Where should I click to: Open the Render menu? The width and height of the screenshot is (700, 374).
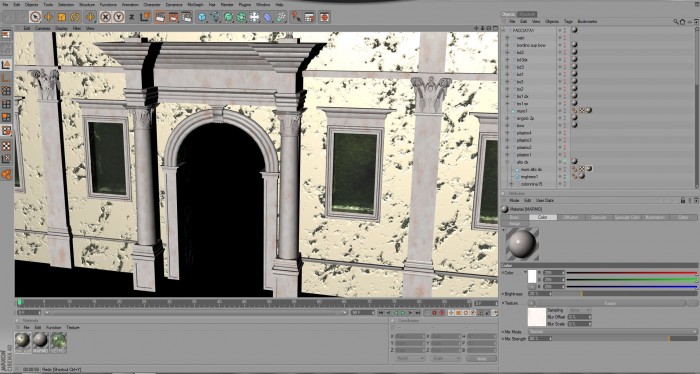coord(227,4)
